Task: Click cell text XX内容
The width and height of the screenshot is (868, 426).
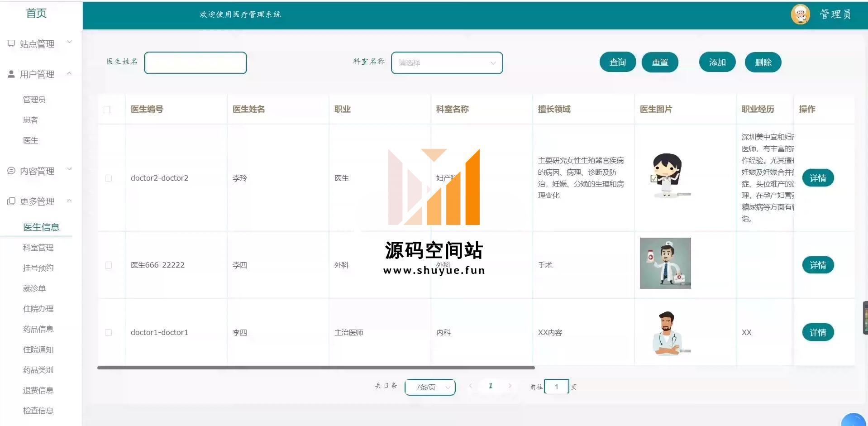Action: [550, 333]
